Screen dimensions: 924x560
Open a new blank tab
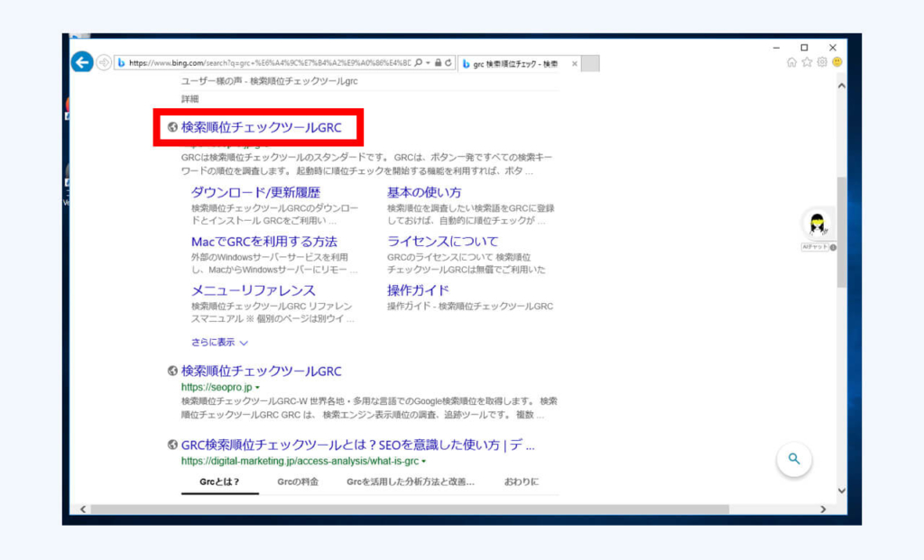(x=590, y=64)
